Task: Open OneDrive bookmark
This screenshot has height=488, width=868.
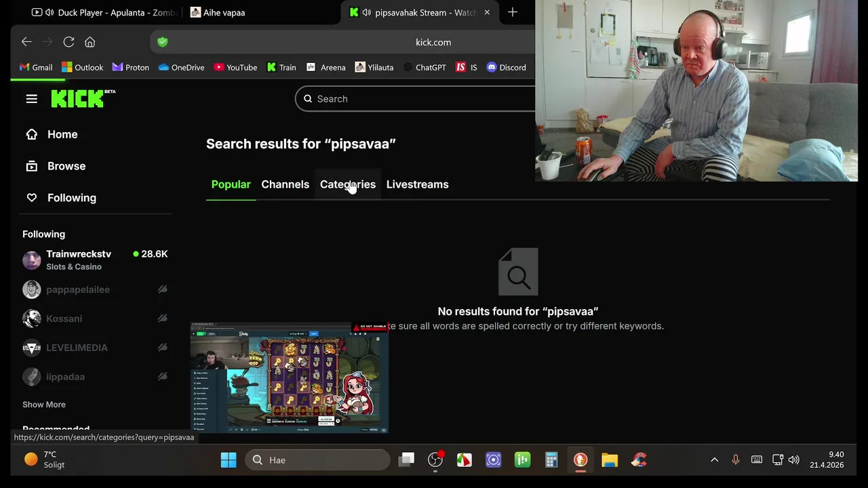Action: (x=181, y=67)
